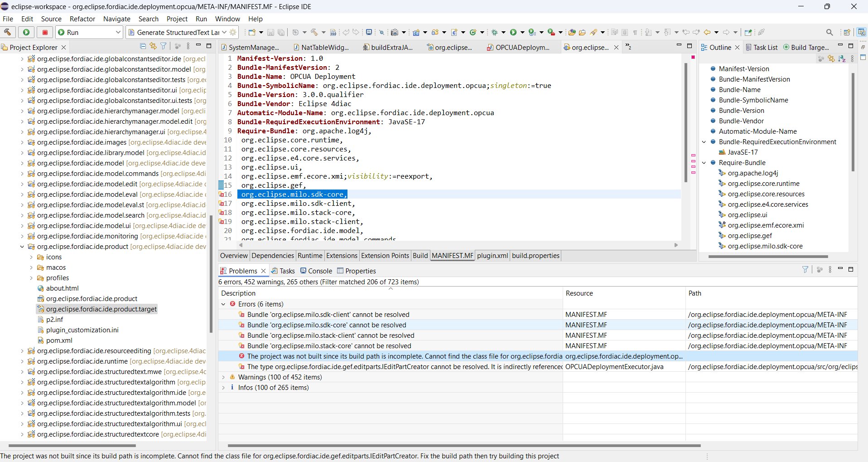Viewport: 868px width, 462px height.
Task: Click the Save toolbar icon
Action: (x=270, y=32)
